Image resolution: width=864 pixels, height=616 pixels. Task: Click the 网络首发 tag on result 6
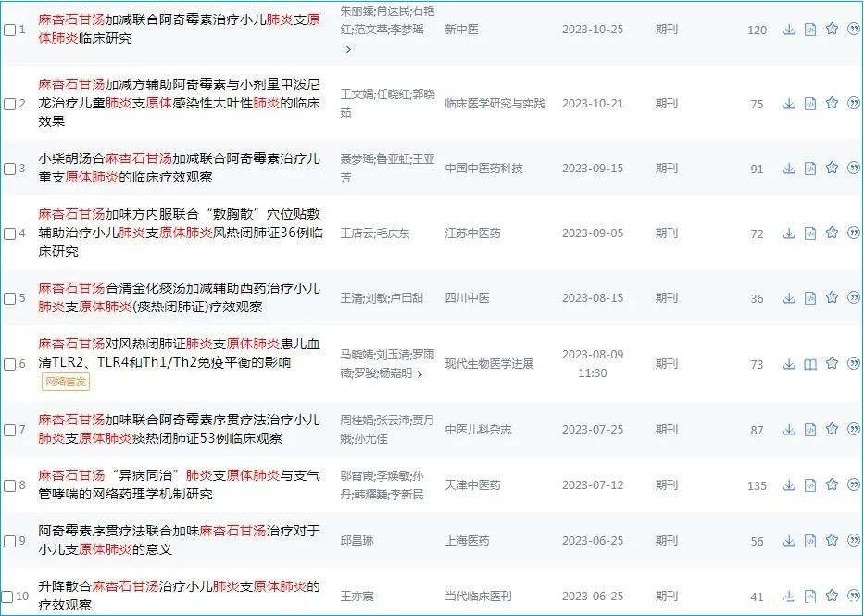66,382
